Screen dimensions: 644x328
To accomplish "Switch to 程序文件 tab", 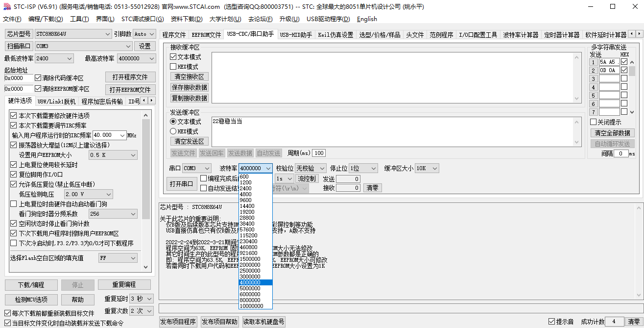I will pyautogui.click(x=174, y=35).
